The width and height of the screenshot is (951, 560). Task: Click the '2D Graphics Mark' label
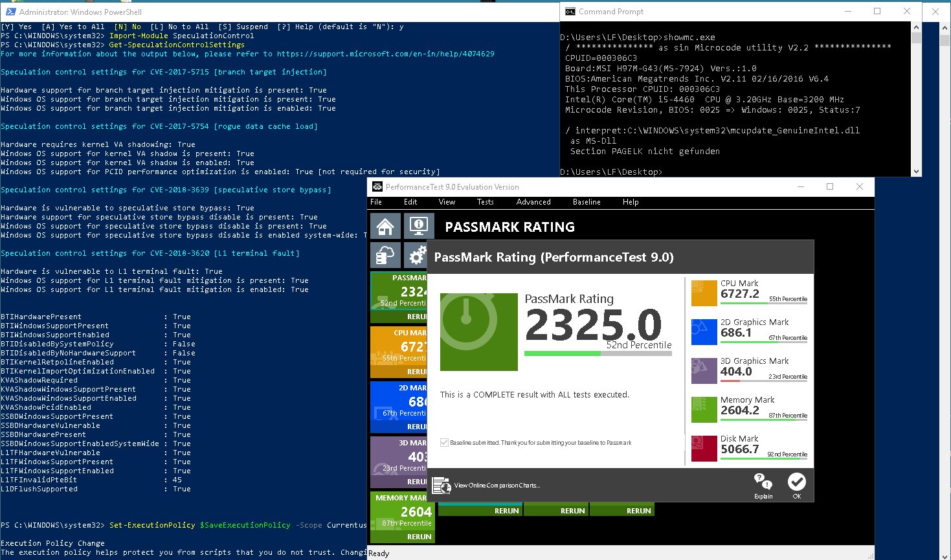tap(755, 322)
